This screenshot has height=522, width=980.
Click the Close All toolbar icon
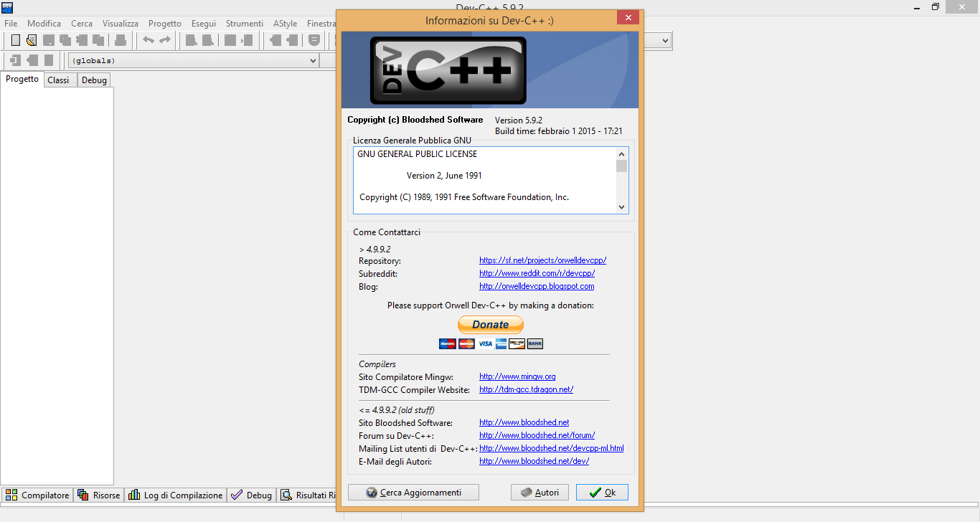(98, 40)
